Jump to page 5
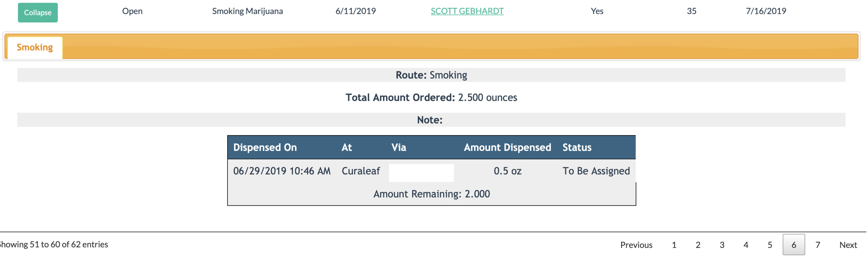 click(770, 245)
